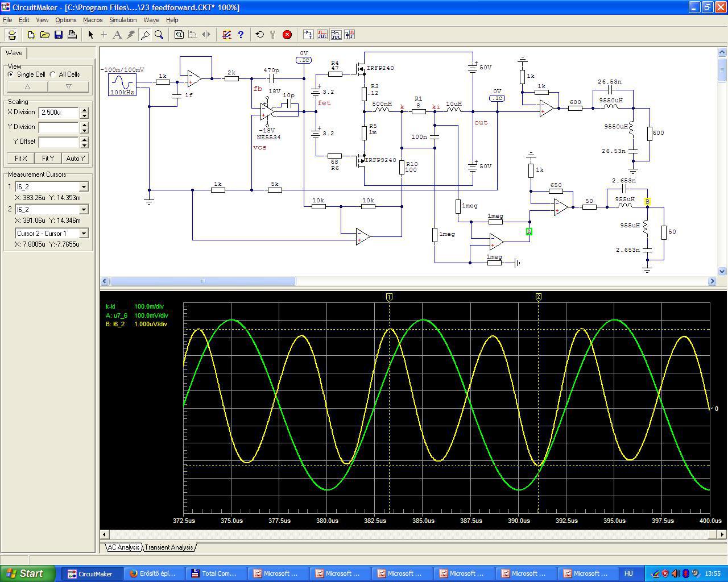Click the Save file toolbar icon
Image resolution: width=728 pixels, height=582 pixels.
(x=59, y=35)
